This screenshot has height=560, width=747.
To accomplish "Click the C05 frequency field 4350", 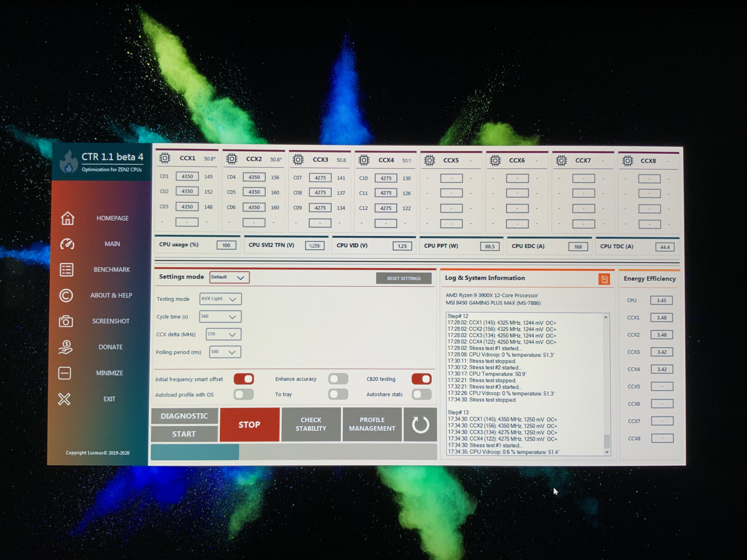I will point(254,192).
